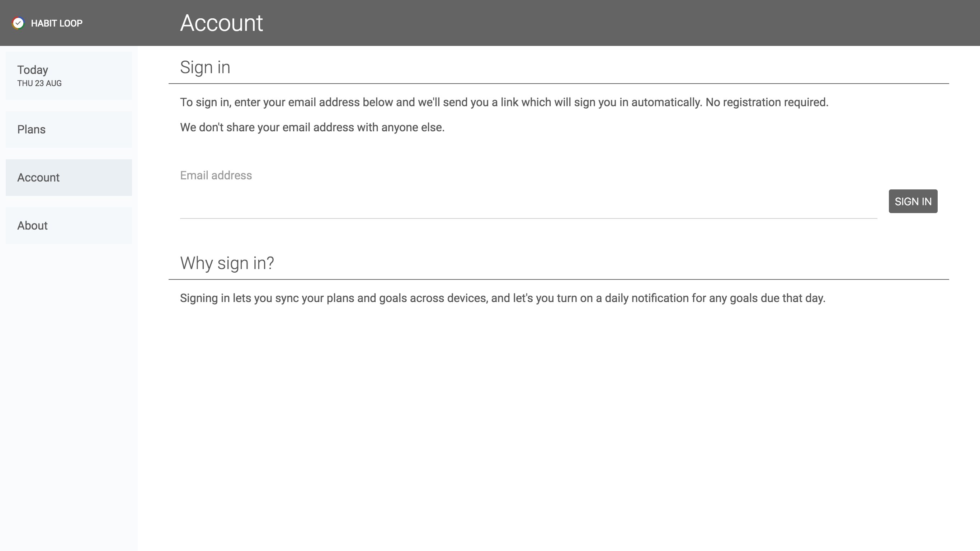Viewport: 980px width, 551px height.
Task: Click the Email address placeholder label
Action: [x=216, y=175]
